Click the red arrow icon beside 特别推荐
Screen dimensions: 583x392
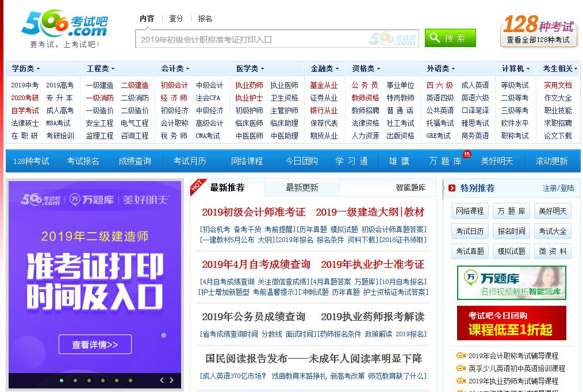coord(452,188)
